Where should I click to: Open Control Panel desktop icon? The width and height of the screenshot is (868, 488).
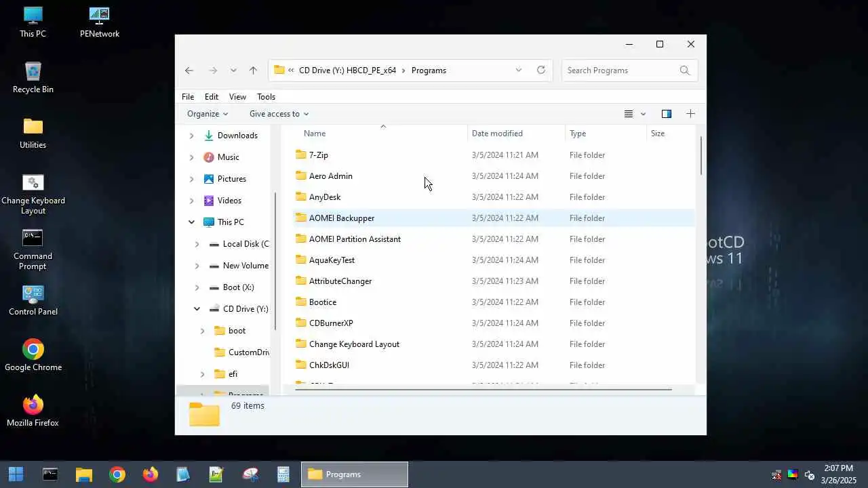tap(33, 300)
